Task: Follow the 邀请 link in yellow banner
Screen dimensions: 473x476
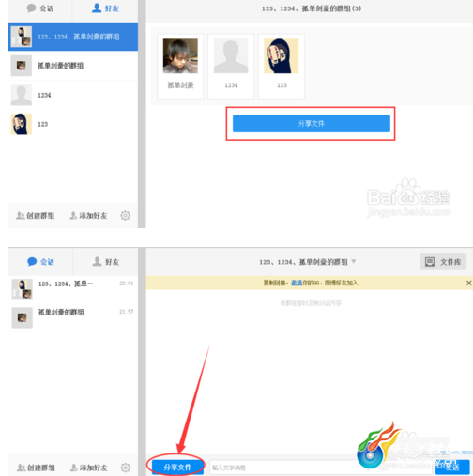Action: tap(297, 283)
